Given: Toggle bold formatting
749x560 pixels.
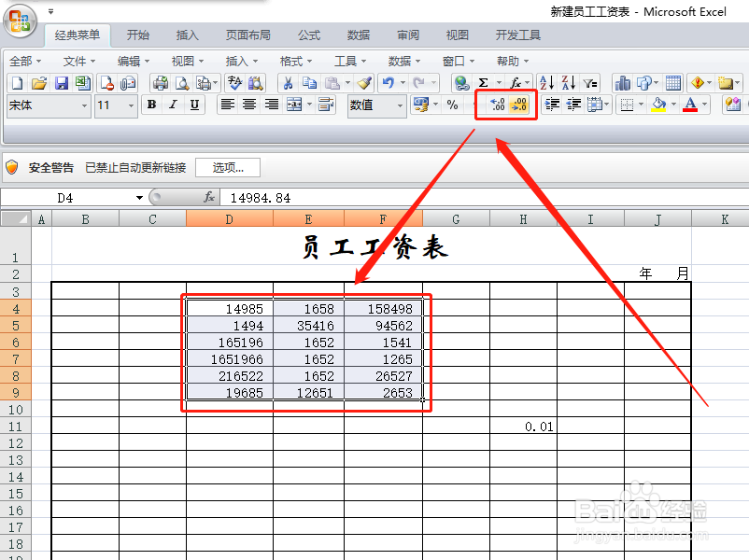Looking at the screenshot, I should click(x=151, y=105).
